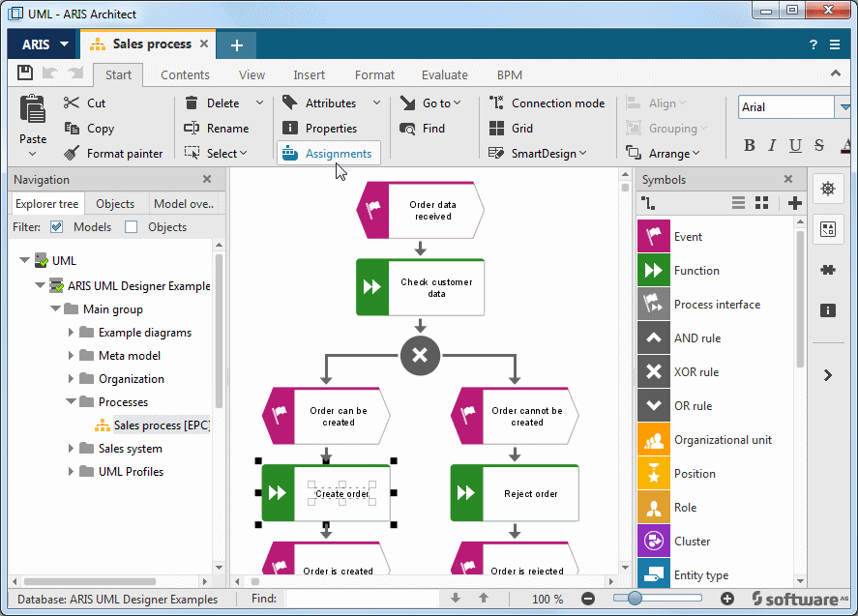Toggle Connection mode
This screenshot has width=858, height=616.
click(x=547, y=103)
